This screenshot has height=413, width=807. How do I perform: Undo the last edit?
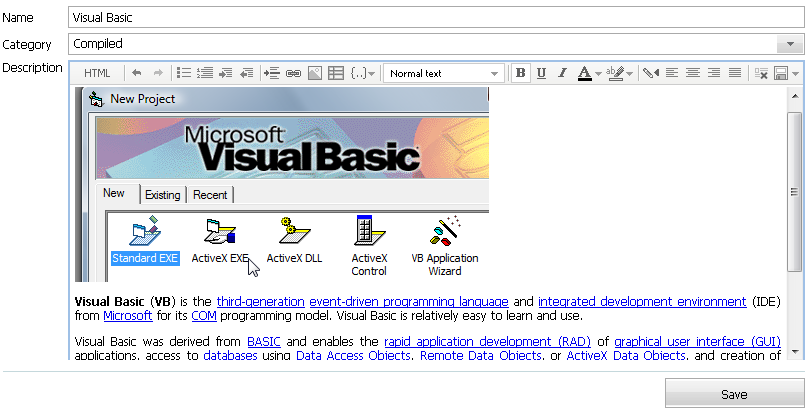pos(136,73)
